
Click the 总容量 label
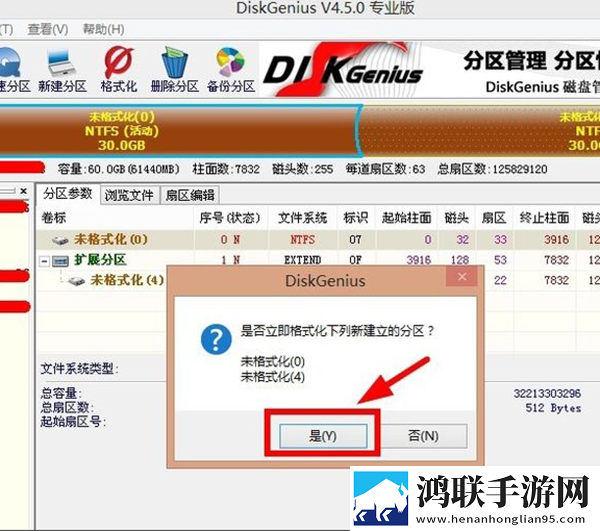(61, 393)
